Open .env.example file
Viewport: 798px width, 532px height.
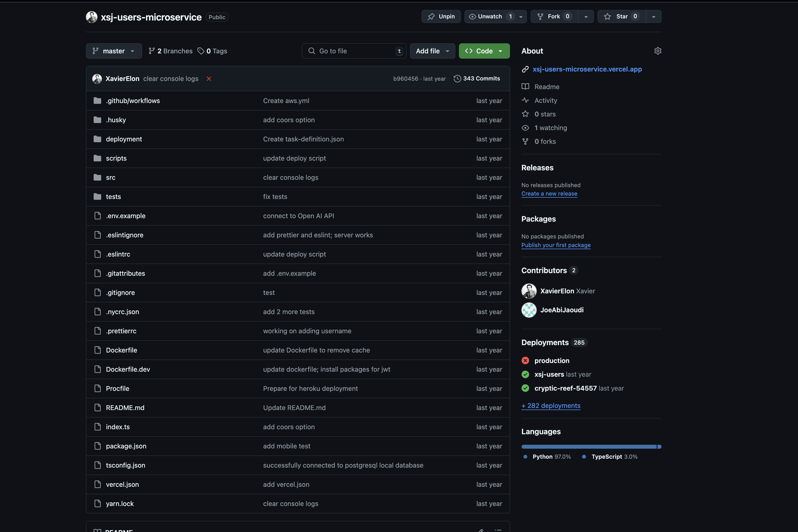125,216
